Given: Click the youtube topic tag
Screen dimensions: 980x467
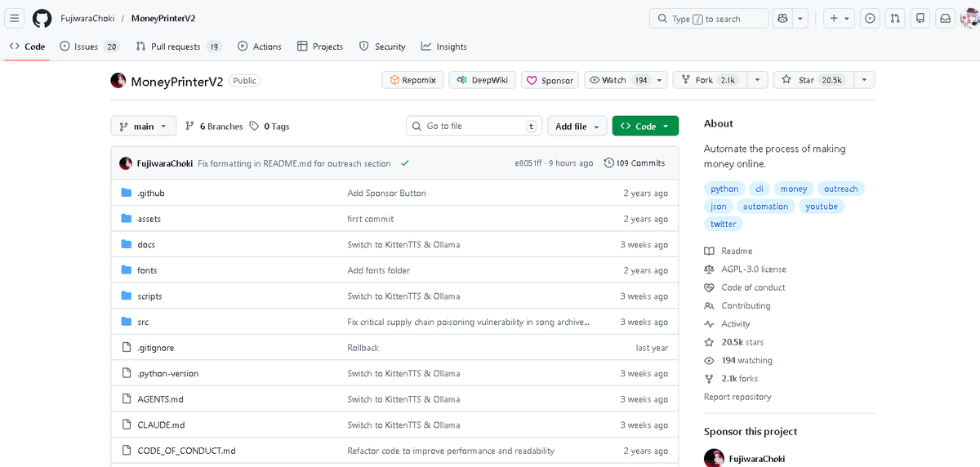Looking at the screenshot, I should click(x=822, y=207).
